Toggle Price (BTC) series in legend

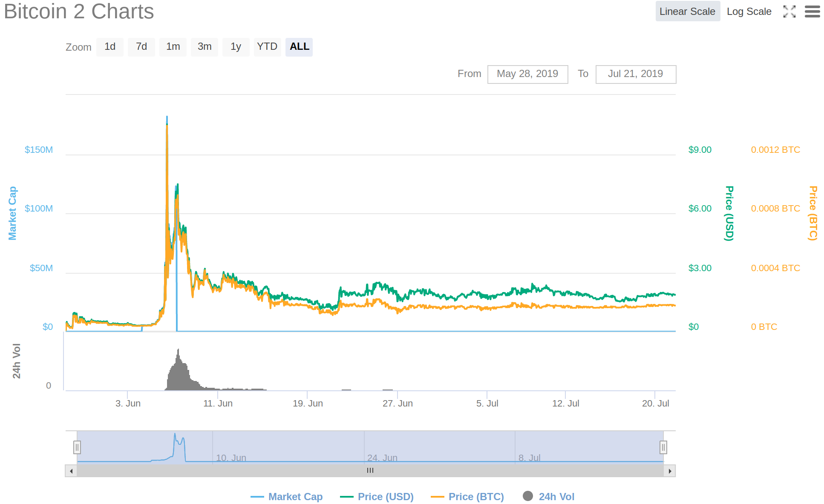pyautogui.click(x=467, y=497)
